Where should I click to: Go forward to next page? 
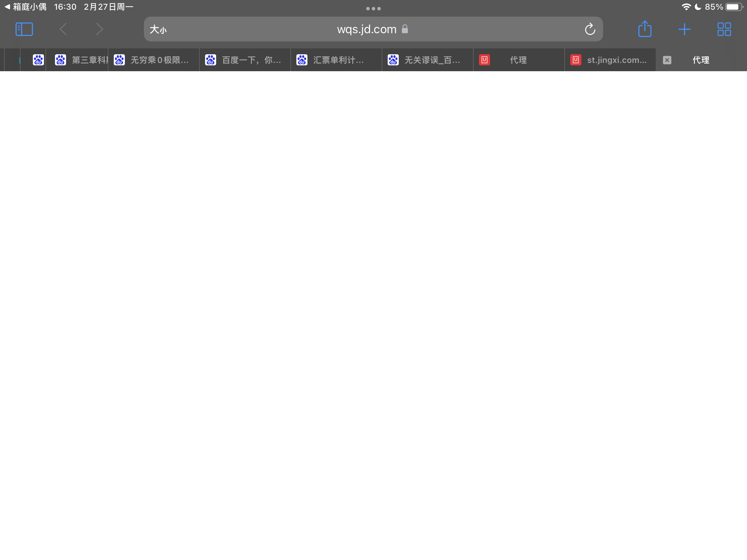[100, 29]
